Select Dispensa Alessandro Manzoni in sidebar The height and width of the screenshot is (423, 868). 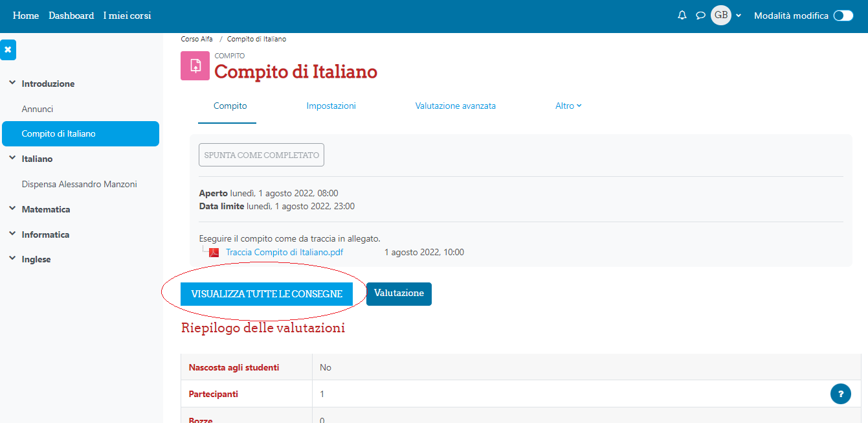[x=79, y=184]
